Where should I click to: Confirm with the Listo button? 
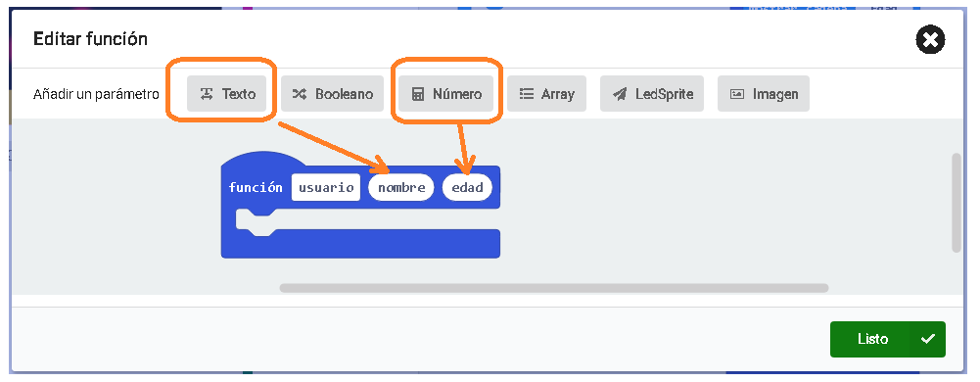888,340
